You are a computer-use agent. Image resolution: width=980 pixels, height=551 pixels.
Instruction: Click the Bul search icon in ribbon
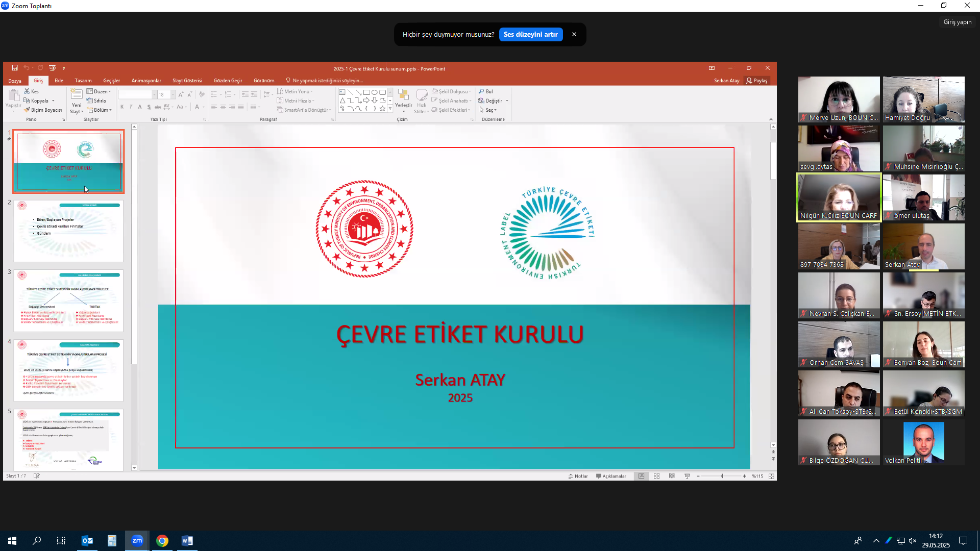pyautogui.click(x=481, y=91)
